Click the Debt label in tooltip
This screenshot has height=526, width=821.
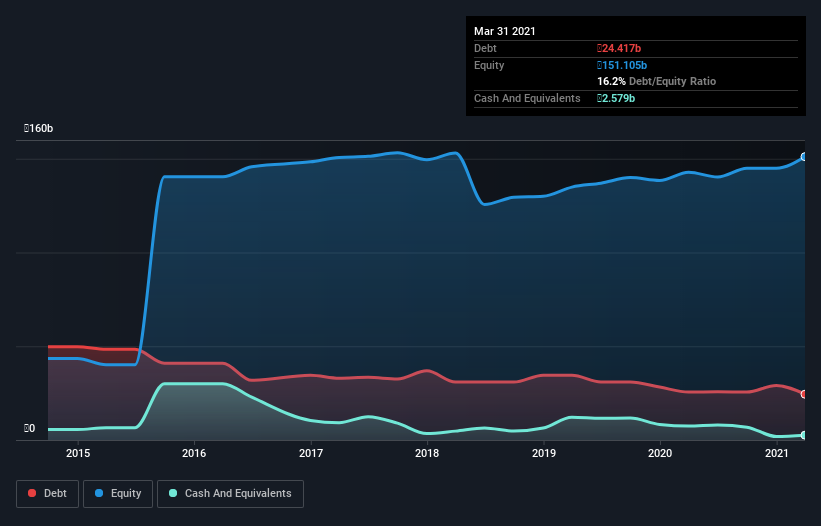coord(485,48)
